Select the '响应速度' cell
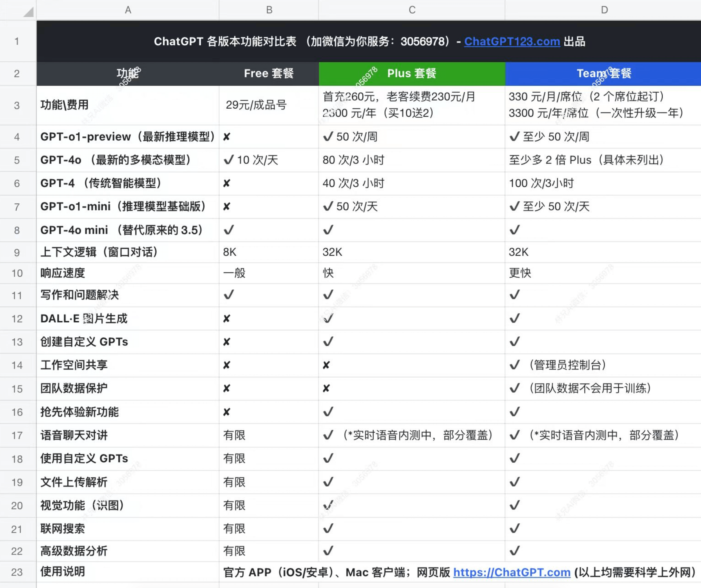This screenshot has height=588, width=701. tap(128, 273)
